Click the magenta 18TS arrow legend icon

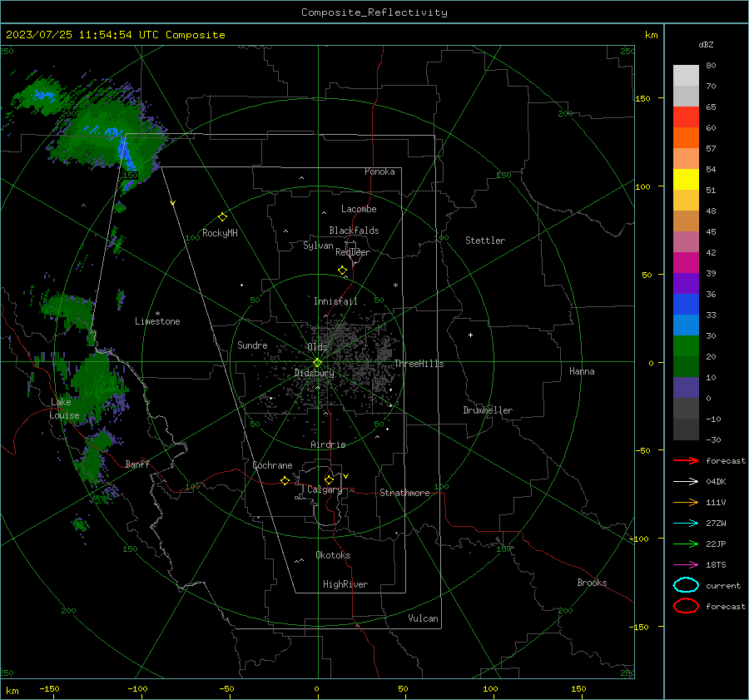[686, 565]
